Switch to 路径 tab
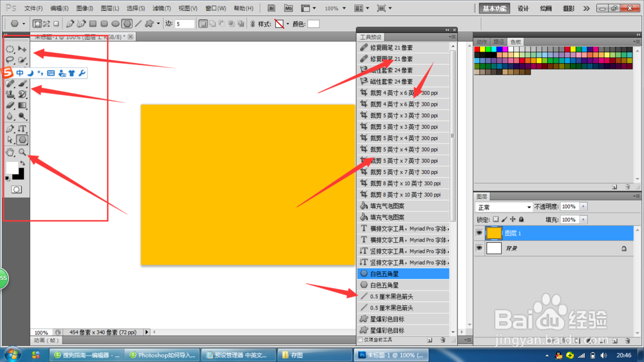 tap(498, 42)
